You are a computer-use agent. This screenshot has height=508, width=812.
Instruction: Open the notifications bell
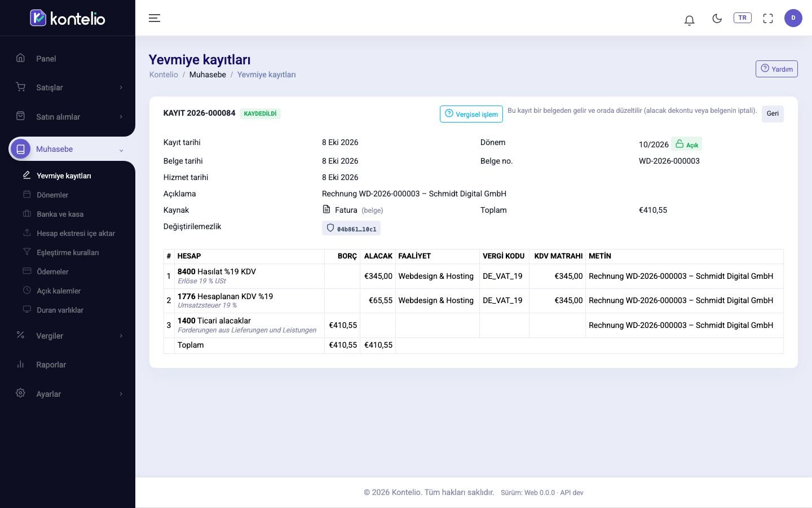pos(689,20)
